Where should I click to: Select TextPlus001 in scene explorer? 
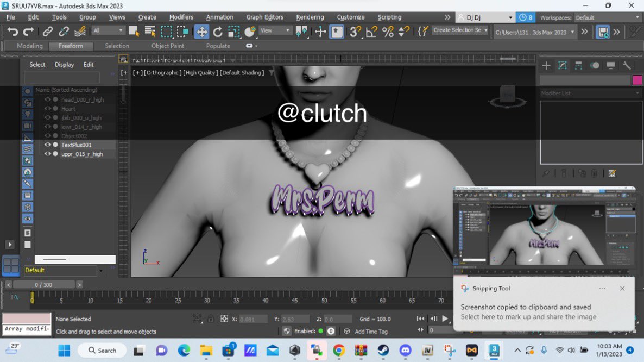77,145
